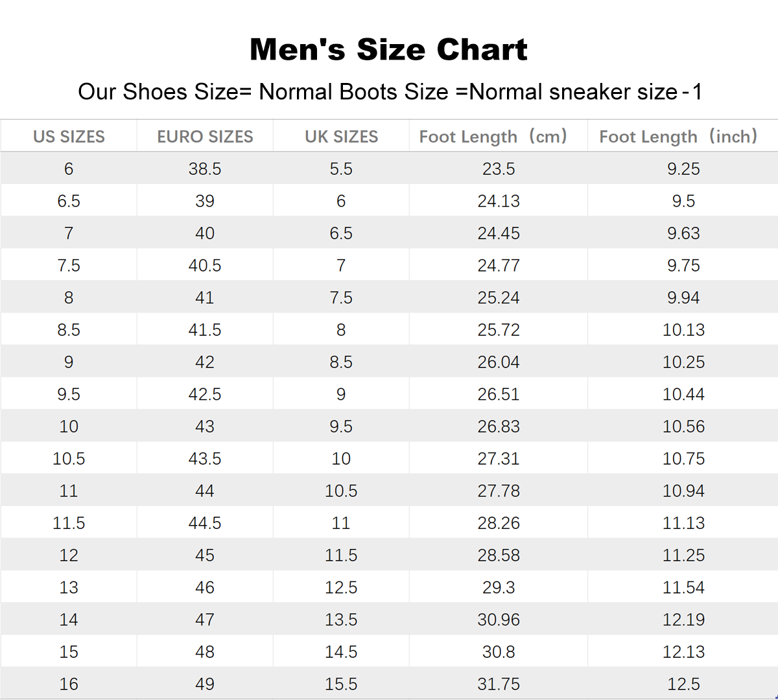This screenshot has width=778, height=700.
Task: Select the 12.19 inch foot length cell
Action: tap(683, 620)
